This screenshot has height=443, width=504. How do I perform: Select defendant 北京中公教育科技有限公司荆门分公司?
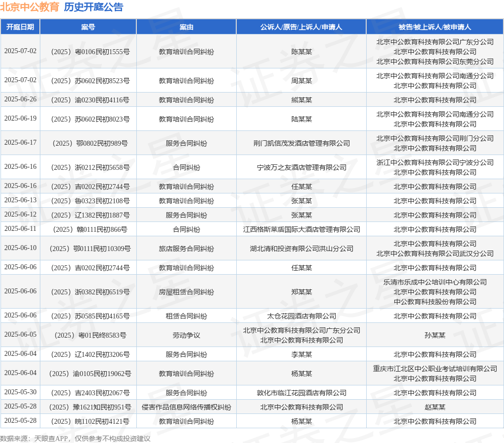pos(435,138)
